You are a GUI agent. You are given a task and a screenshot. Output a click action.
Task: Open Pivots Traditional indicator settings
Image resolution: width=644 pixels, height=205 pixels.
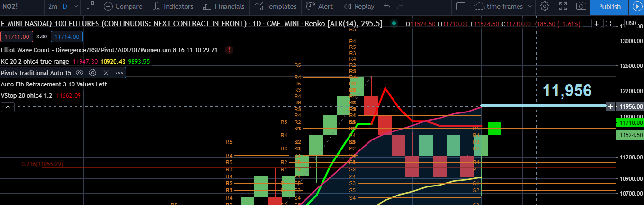pos(93,73)
